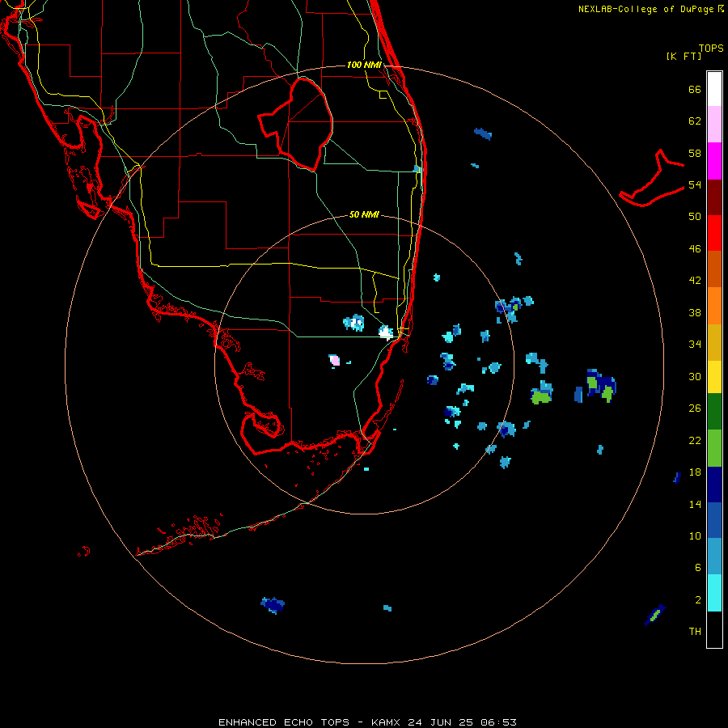Click the legend value '2'
The width and height of the screenshot is (728, 728).
(698, 600)
